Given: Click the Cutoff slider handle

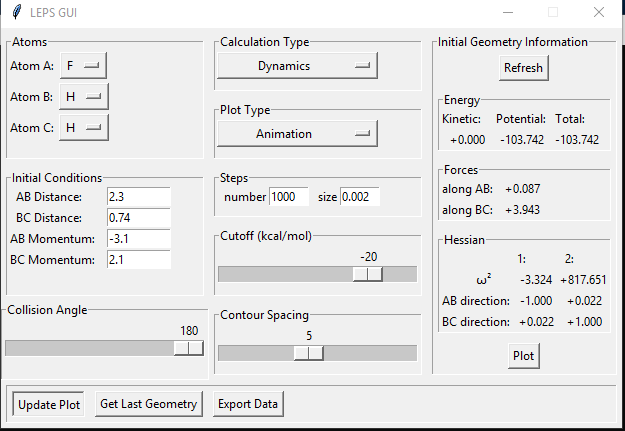Looking at the screenshot, I should point(368,275).
